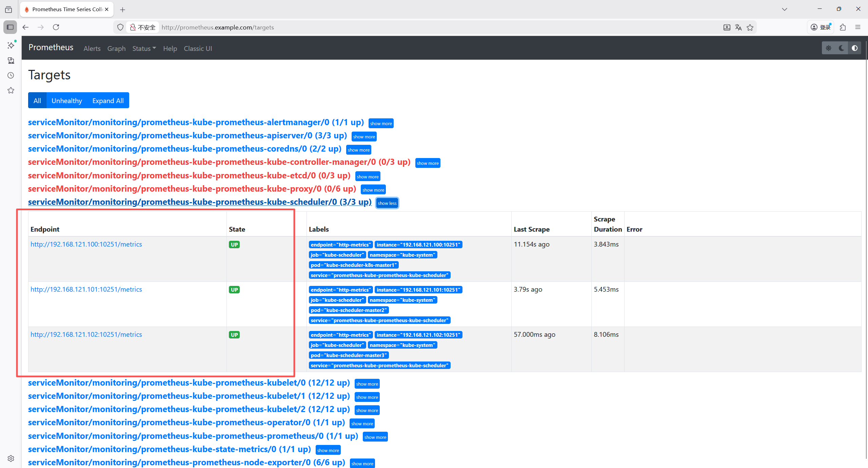Expand kube-etcd targets with show more
The image size is (868, 468).
click(x=368, y=177)
